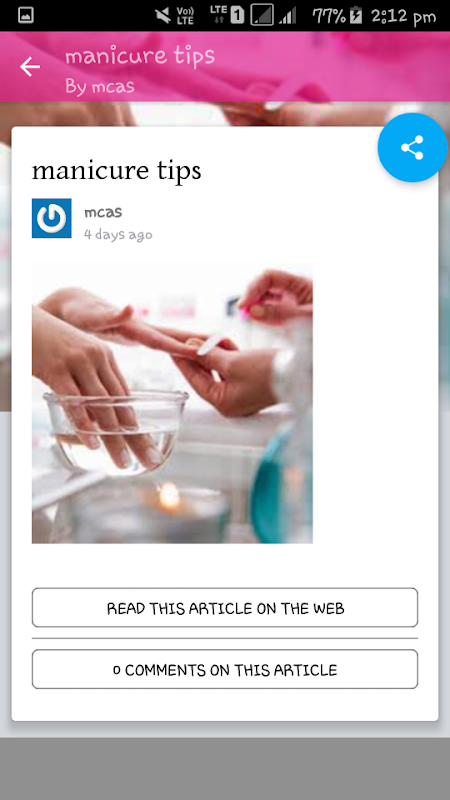This screenshot has width=450, height=800.
Task: Tap the picture notification icon in status bar
Action: (26, 16)
